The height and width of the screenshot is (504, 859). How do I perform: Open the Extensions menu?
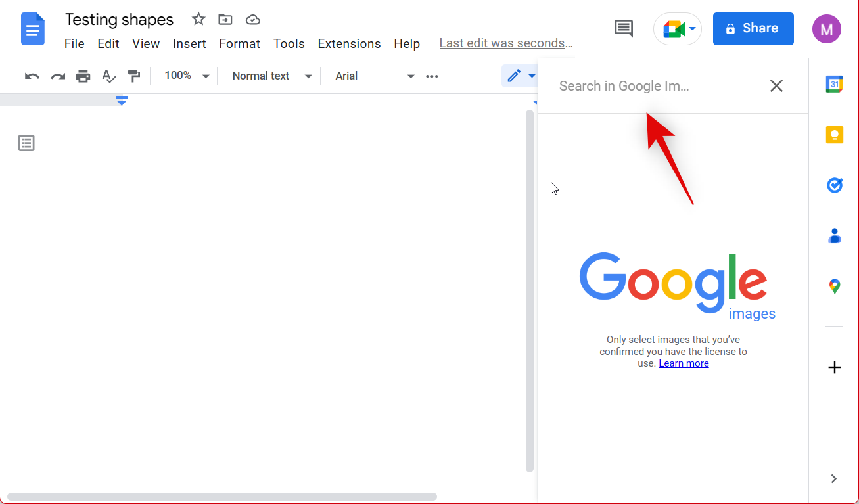349,44
